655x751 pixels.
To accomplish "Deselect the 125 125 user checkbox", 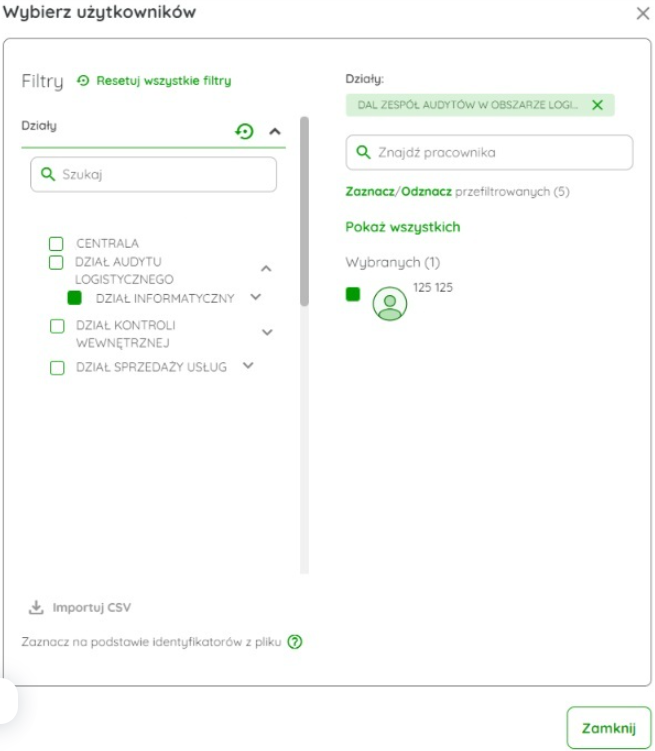I will (x=353, y=294).
